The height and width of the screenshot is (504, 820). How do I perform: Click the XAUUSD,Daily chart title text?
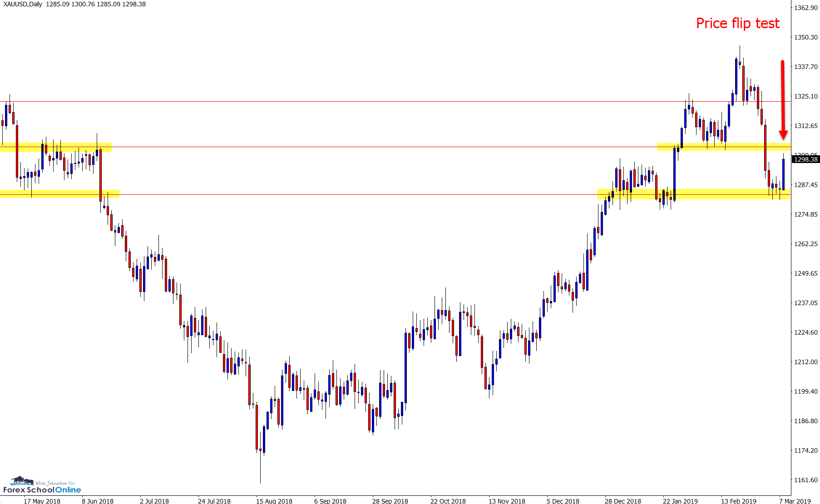23,4
